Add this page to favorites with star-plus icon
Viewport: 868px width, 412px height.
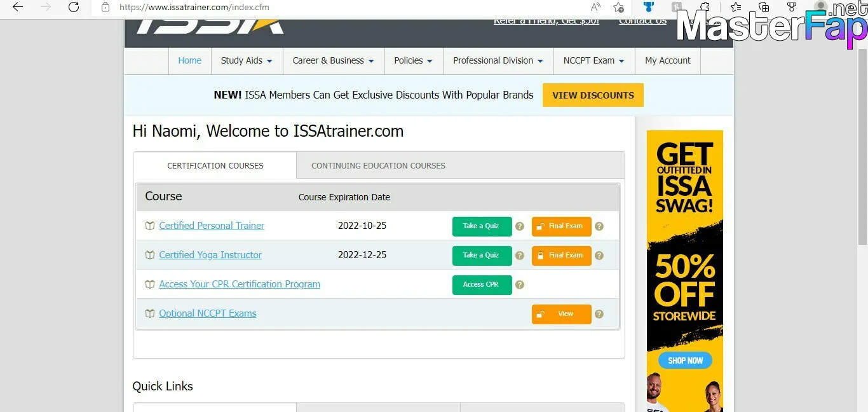618,7
